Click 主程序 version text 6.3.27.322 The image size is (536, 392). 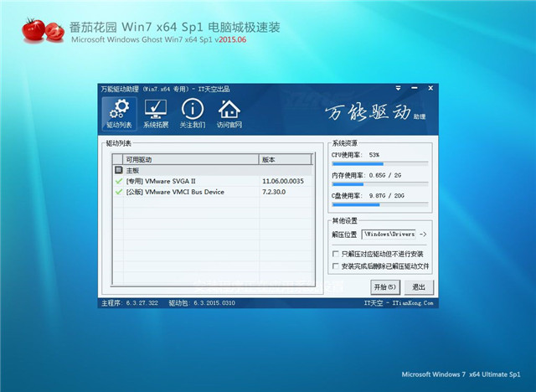(x=142, y=303)
